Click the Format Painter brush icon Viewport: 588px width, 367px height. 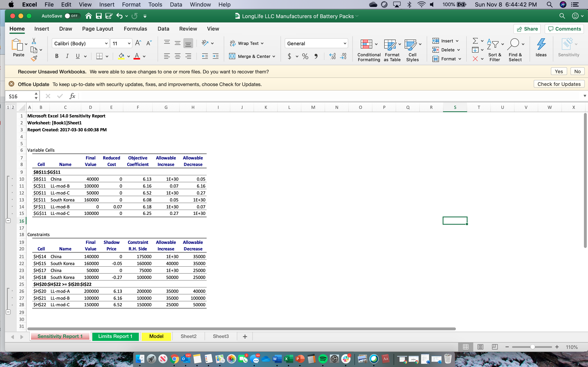click(x=34, y=58)
